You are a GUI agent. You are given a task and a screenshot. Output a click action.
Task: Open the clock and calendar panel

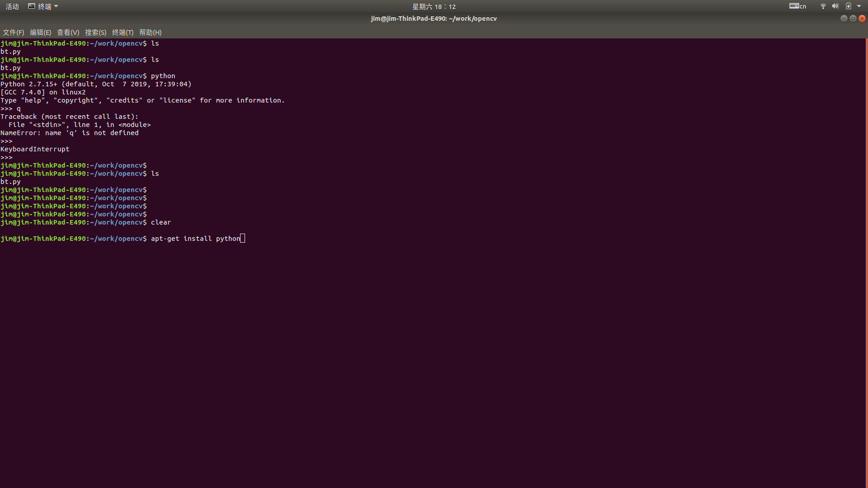tap(434, 6)
